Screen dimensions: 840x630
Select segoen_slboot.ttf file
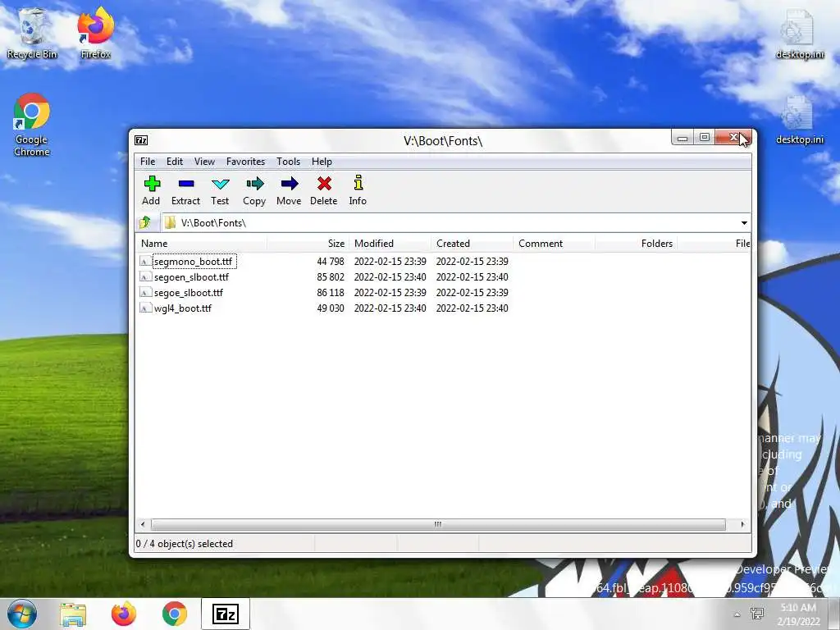[191, 277]
